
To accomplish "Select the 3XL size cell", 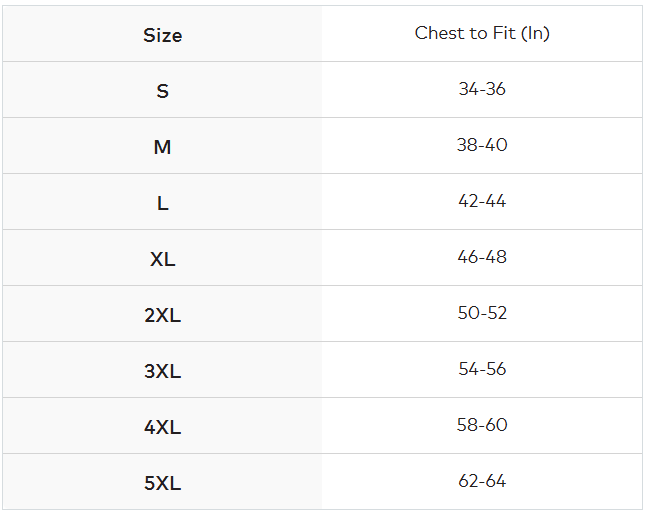I will point(162,371).
